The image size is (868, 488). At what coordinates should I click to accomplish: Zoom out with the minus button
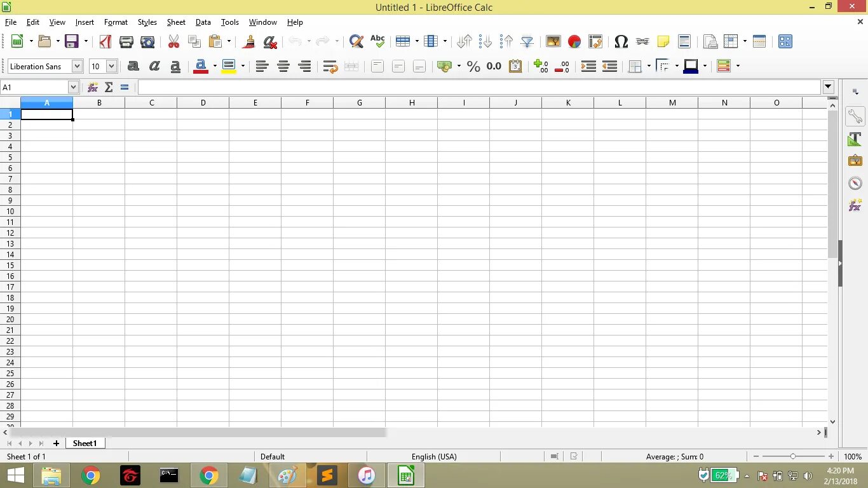756,456
